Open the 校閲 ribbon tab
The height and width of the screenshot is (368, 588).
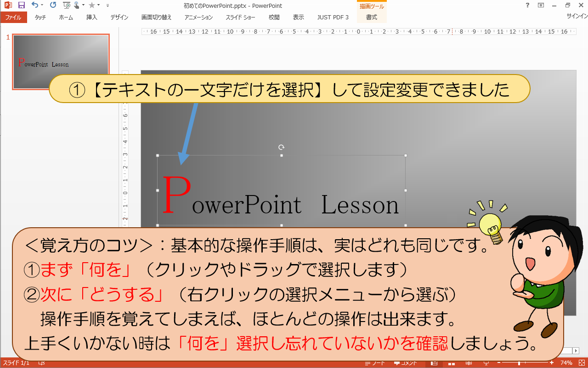(274, 17)
